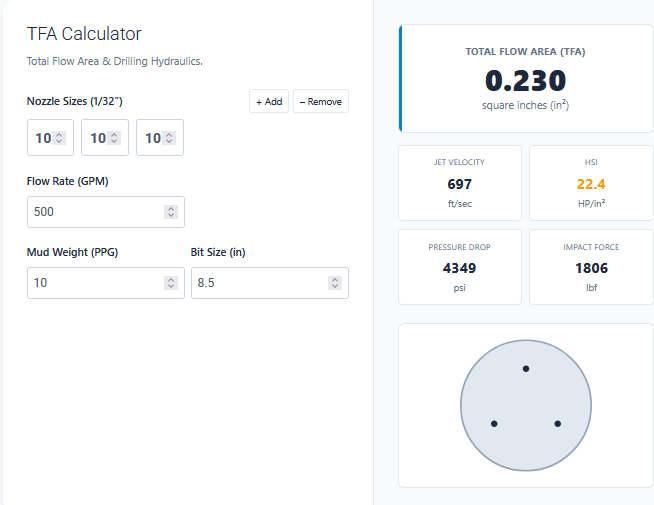
Task: Click the Total Flow Area & Drilling Hydraulics subtitle
Action: coord(115,61)
